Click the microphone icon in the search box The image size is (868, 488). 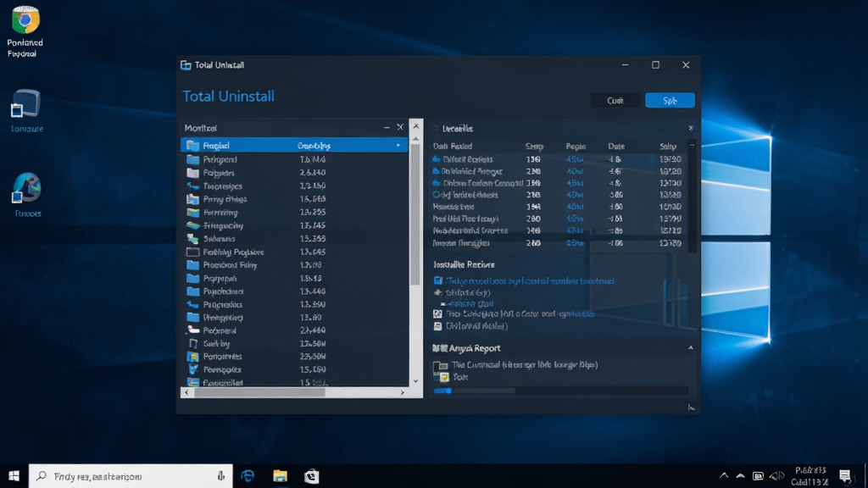221,476
